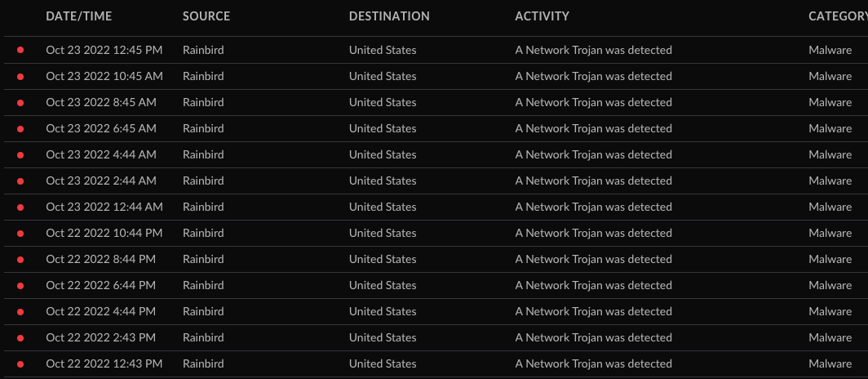Image resolution: width=868 pixels, height=379 pixels.
Task: Click the CATEGORY column header
Action: 837,16
